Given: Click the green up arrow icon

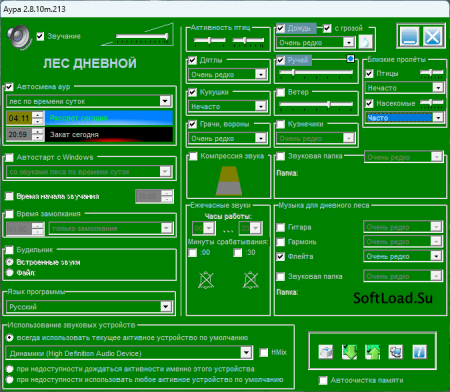Looking at the screenshot, I should 373,352.
